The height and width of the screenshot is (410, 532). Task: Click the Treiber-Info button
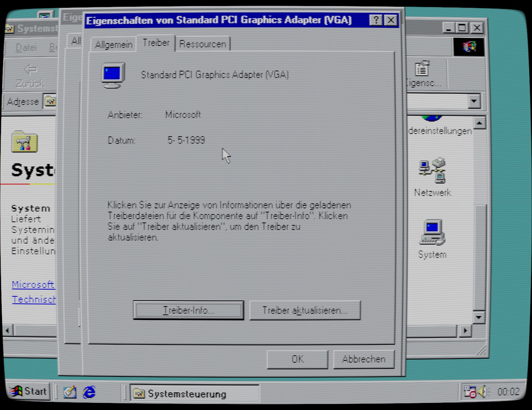pos(188,310)
